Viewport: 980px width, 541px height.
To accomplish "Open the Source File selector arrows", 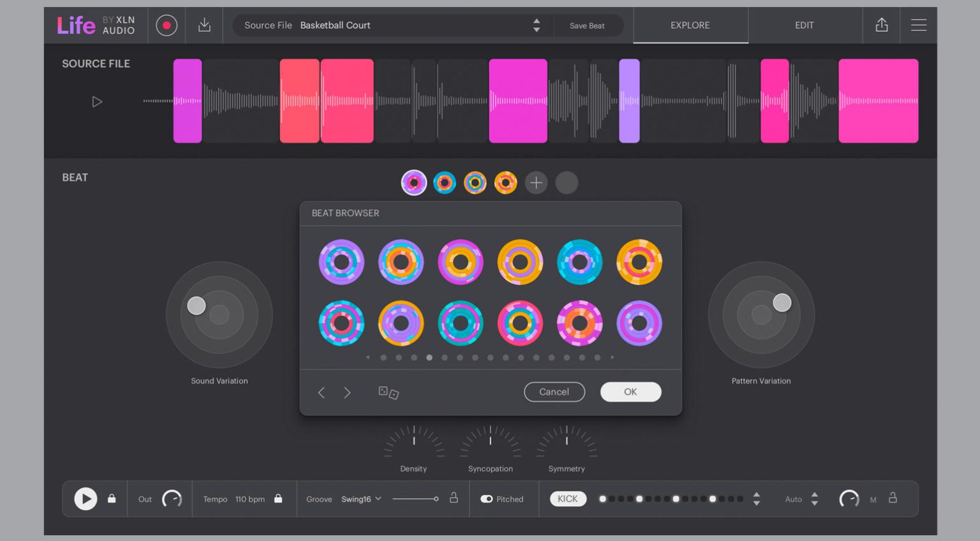I will point(537,26).
